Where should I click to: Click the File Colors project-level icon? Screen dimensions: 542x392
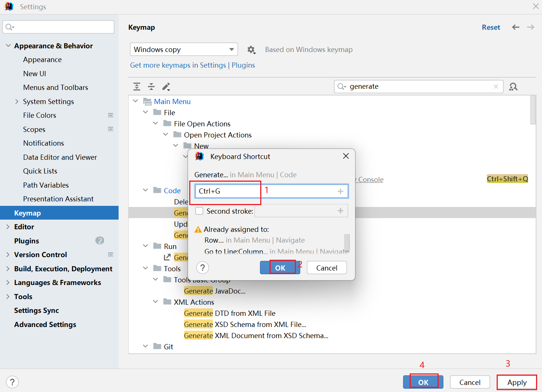tap(110, 115)
